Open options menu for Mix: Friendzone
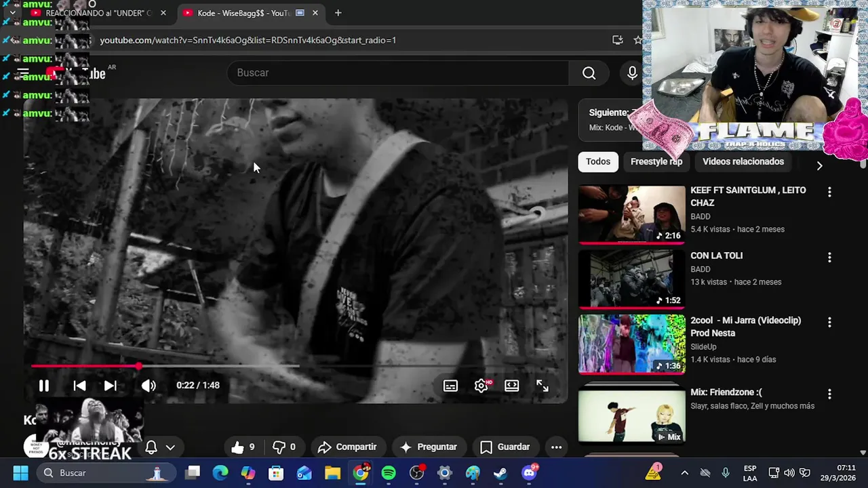 coord(829,394)
